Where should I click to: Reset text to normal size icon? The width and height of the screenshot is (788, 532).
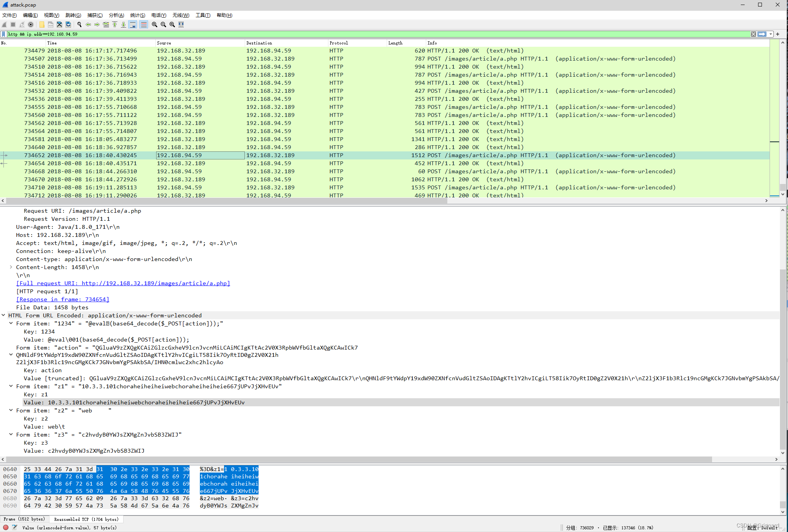[x=172, y=25]
